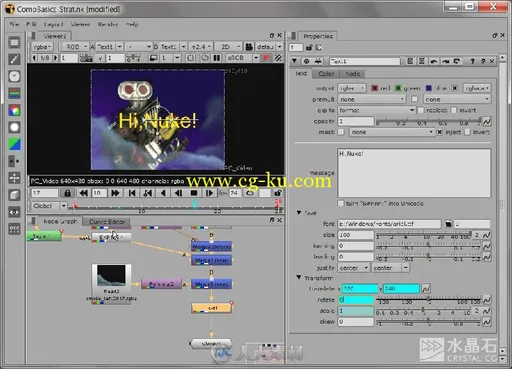This screenshot has height=369, width=512.
Task: Open the Filter nodes circle icon
Action: (x=14, y=127)
